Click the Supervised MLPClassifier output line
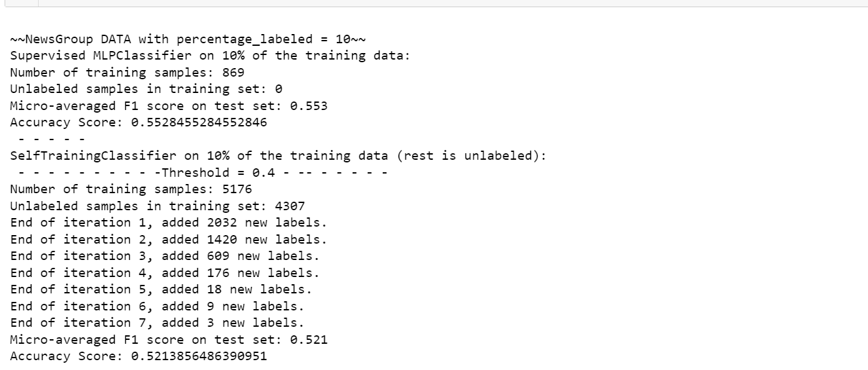This screenshot has width=868, height=370. point(210,55)
